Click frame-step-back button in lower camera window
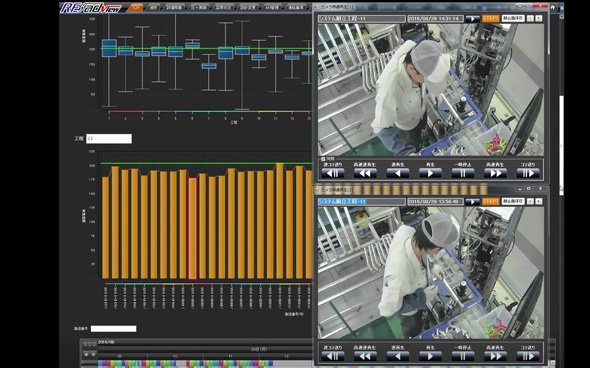590x368 pixels. [333, 356]
